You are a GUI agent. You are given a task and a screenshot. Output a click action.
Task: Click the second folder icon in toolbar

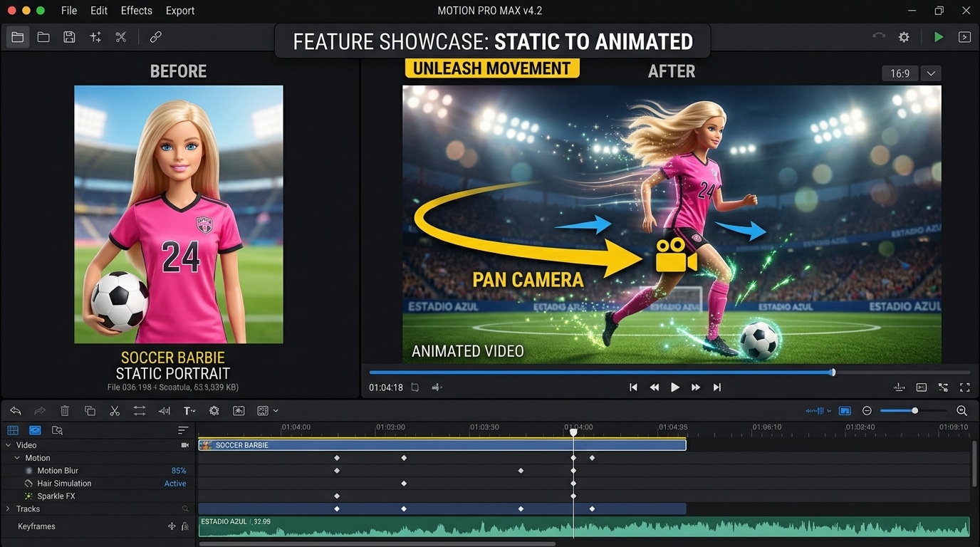coord(43,37)
